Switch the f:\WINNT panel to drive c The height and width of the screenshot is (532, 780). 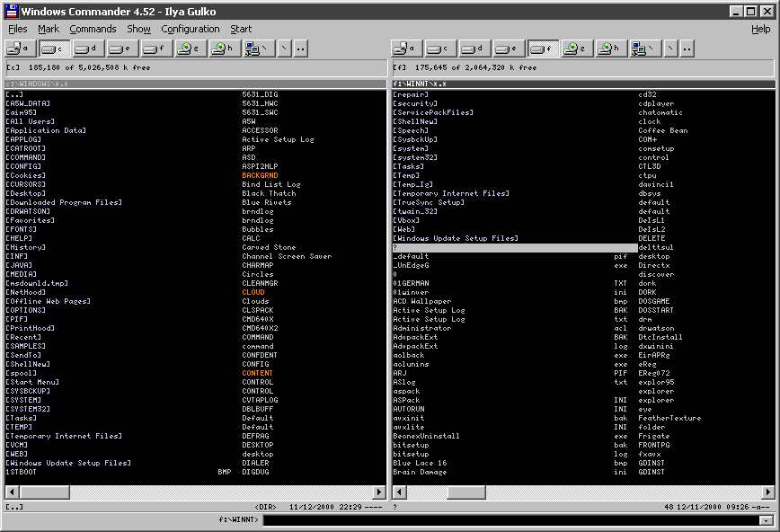[x=440, y=49]
